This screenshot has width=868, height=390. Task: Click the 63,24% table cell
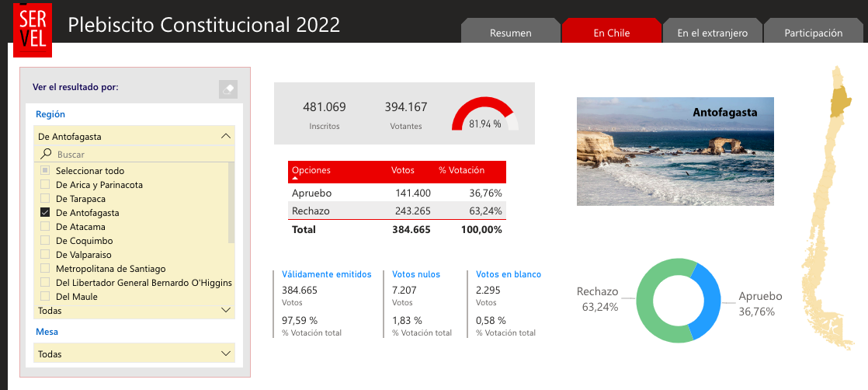coord(485,211)
